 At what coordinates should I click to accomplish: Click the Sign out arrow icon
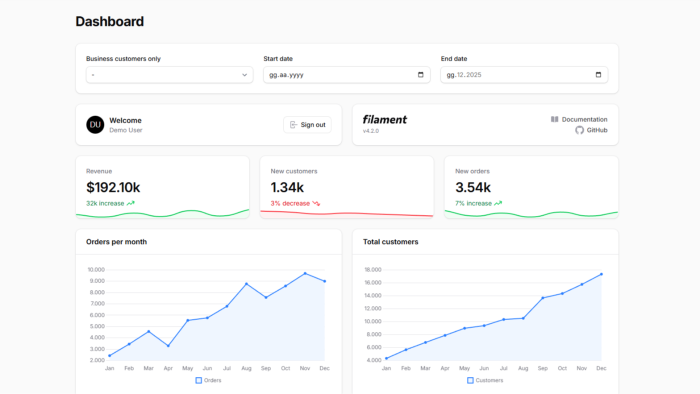point(293,125)
